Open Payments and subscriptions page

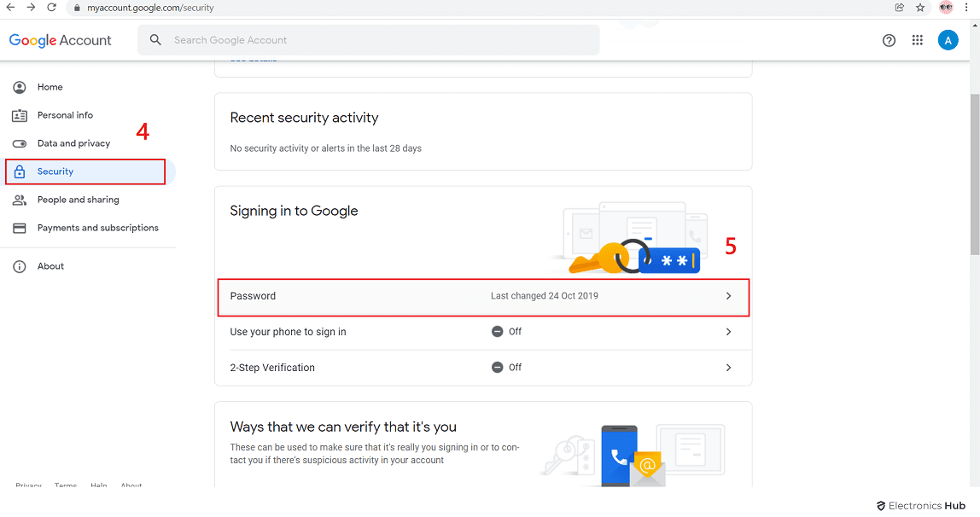(x=97, y=228)
